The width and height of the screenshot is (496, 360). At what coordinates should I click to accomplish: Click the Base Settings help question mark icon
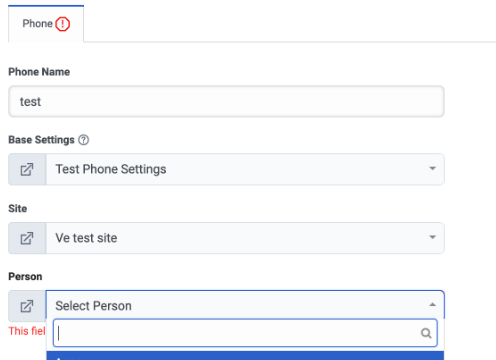click(83, 140)
